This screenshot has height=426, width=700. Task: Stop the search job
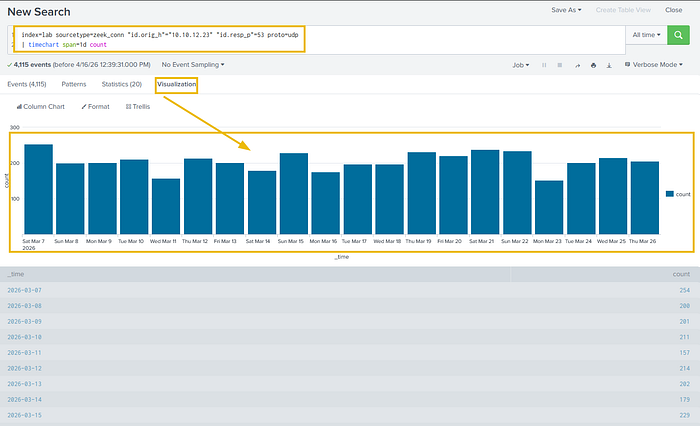(x=559, y=65)
